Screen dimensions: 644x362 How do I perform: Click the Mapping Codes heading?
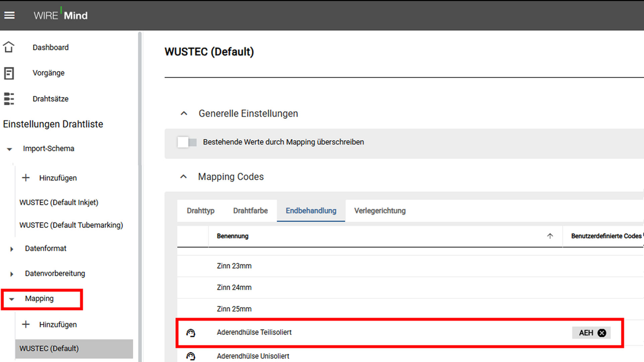231,177
